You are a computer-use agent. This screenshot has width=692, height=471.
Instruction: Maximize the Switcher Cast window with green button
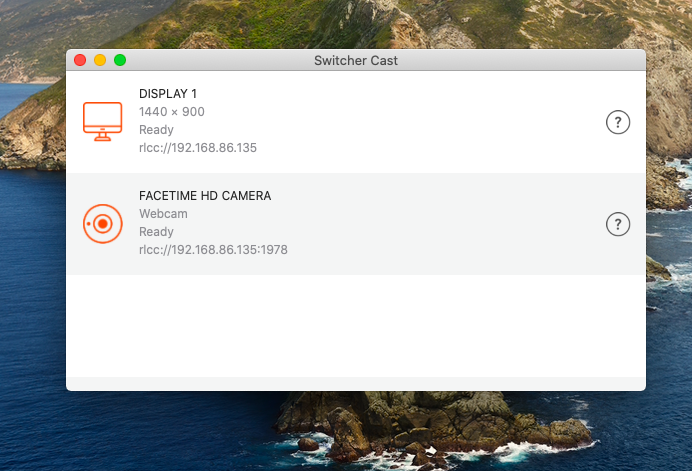tap(120, 60)
